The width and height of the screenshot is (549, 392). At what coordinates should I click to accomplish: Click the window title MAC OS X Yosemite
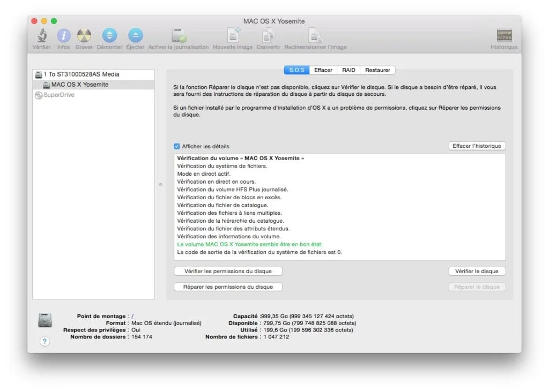(x=274, y=21)
